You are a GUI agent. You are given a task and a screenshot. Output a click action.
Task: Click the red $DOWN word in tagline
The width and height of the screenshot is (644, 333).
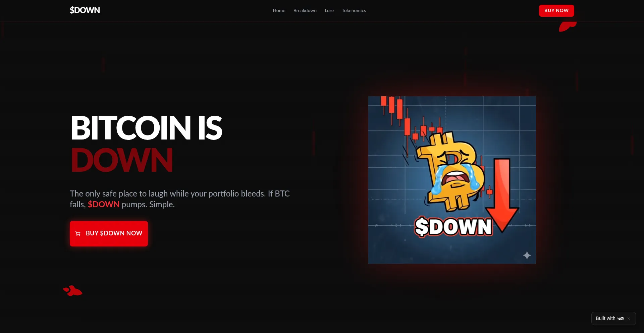[104, 204]
